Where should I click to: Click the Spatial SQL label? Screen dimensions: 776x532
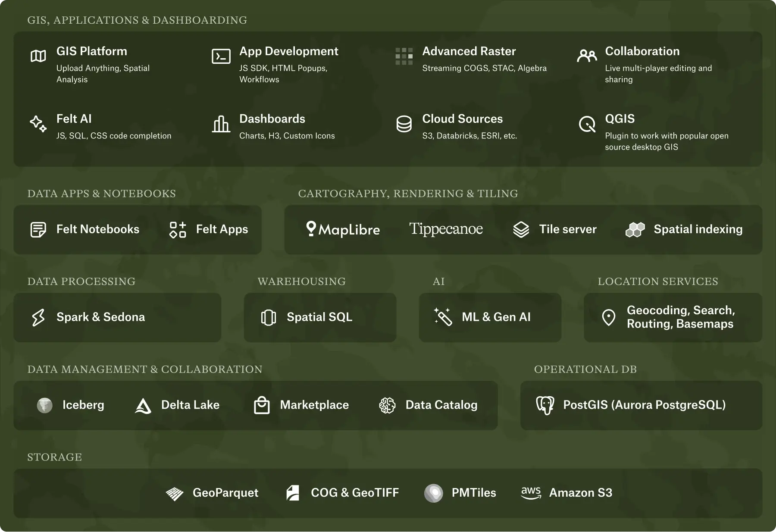point(319,317)
